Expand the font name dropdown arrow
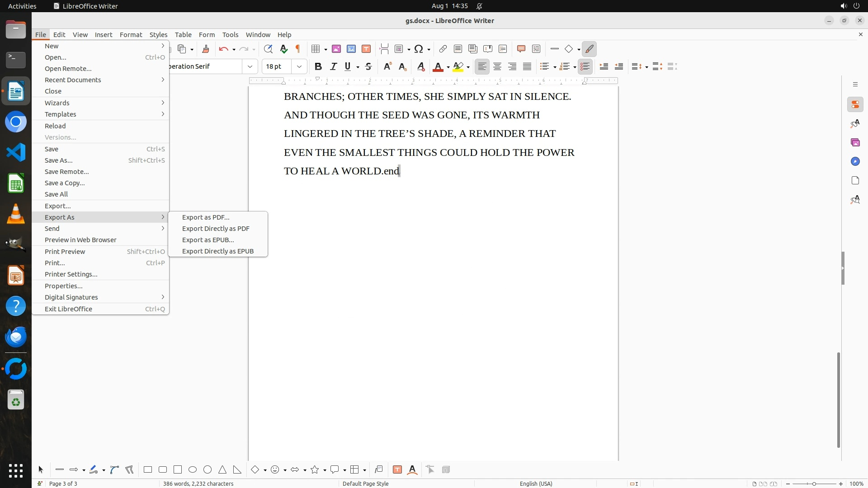The height and width of the screenshot is (488, 868). pyautogui.click(x=250, y=66)
